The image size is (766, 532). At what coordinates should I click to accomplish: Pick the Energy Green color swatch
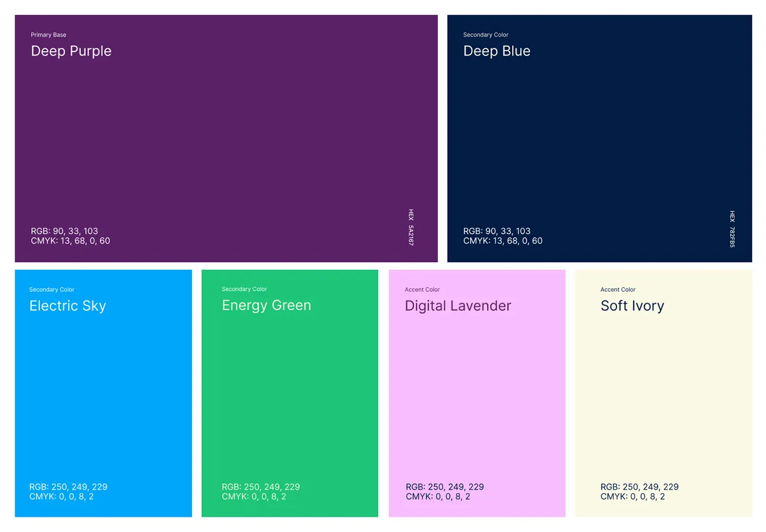click(x=290, y=393)
